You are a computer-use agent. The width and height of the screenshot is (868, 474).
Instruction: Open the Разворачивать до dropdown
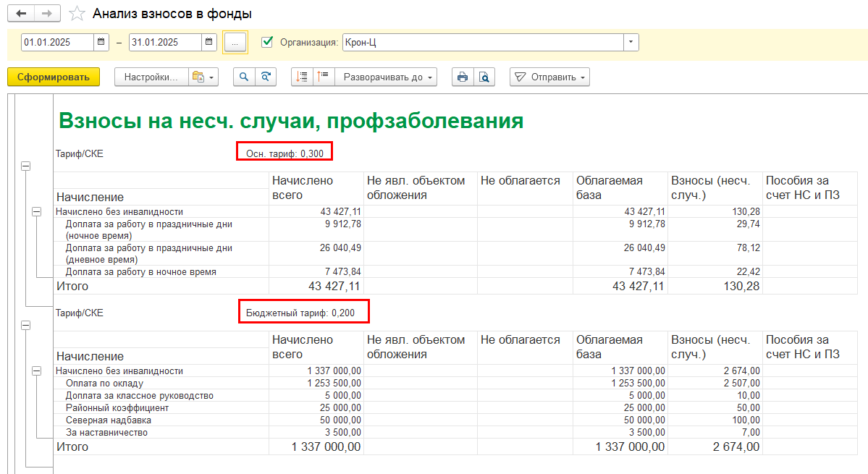(389, 77)
